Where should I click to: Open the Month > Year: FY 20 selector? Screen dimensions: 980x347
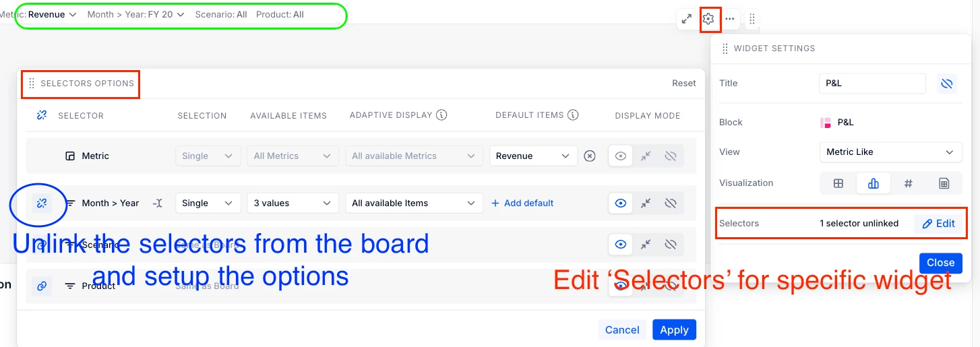coord(135,14)
